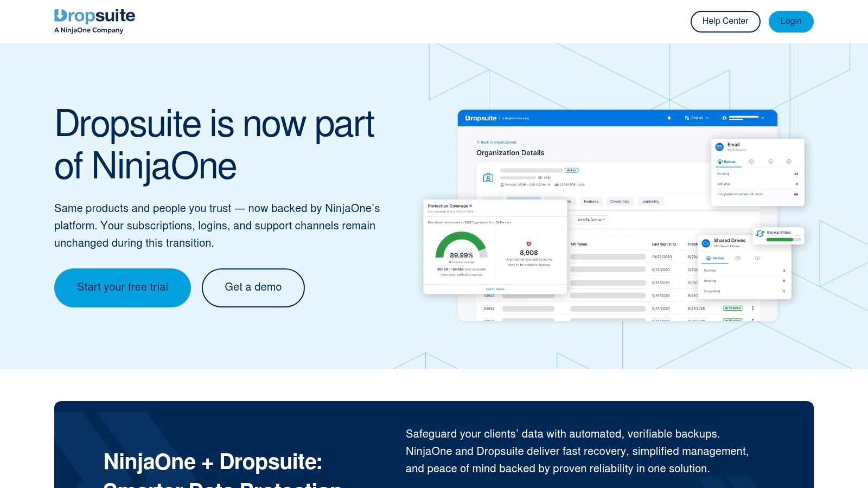The height and width of the screenshot is (488, 868).
Task: Click the Shared Drives cloud icon
Action: pyautogui.click(x=706, y=243)
